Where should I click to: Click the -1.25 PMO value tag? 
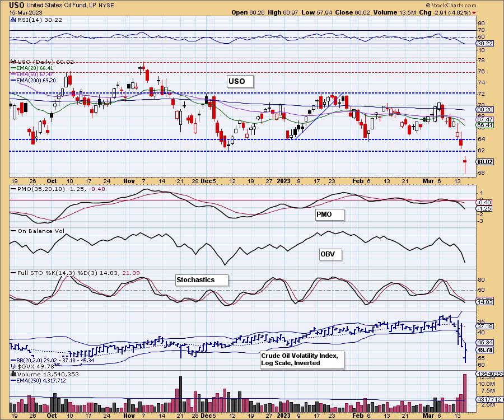click(485, 208)
